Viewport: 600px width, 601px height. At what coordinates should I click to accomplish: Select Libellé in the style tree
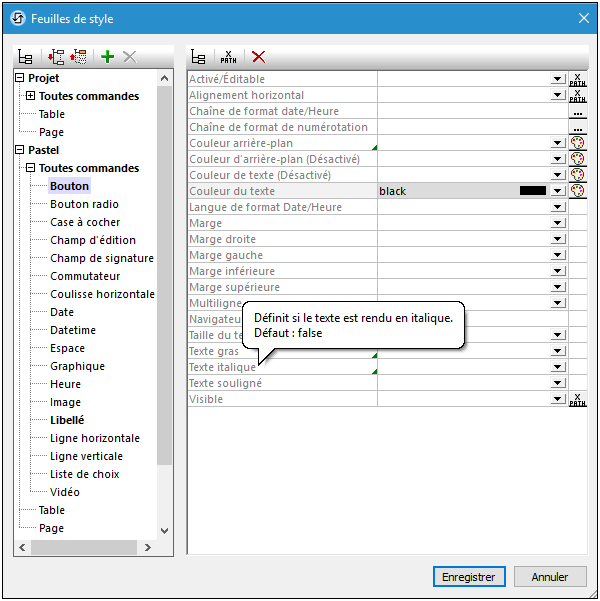67,420
